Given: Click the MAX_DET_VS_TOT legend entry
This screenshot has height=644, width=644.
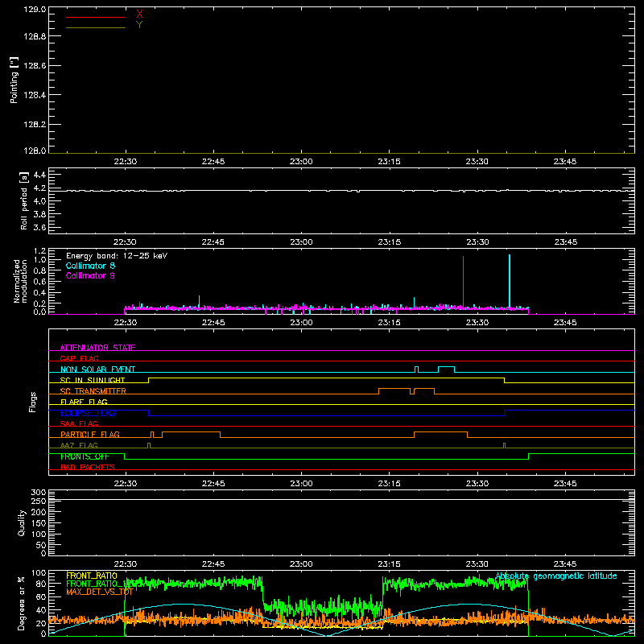Looking at the screenshot, I should [x=99, y=592].
